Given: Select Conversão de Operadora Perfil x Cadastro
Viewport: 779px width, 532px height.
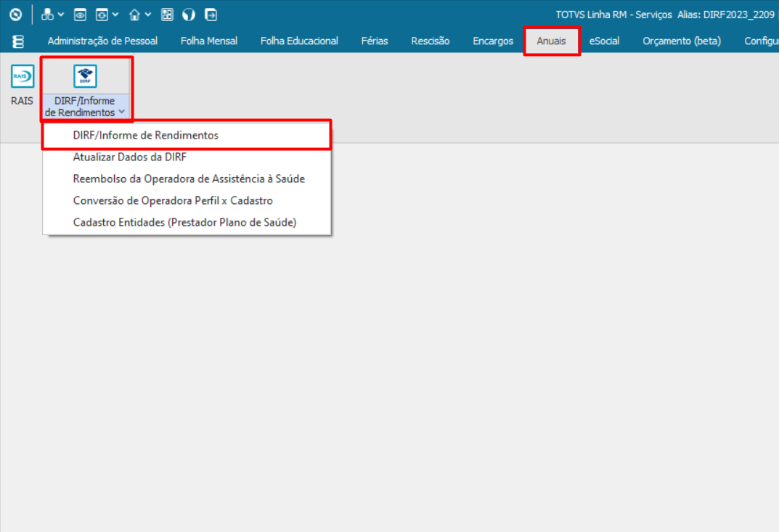Looking at the screenshot, I should tap(187, 201).
